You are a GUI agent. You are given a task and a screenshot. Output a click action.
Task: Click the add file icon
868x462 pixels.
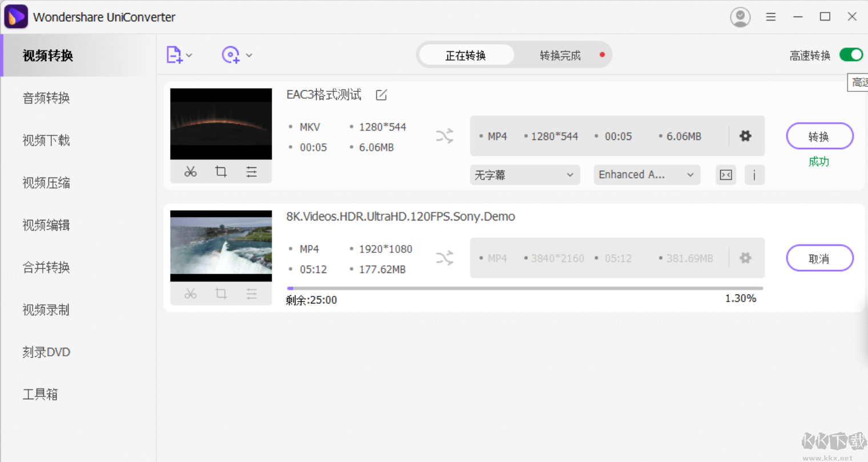point(174,55)
